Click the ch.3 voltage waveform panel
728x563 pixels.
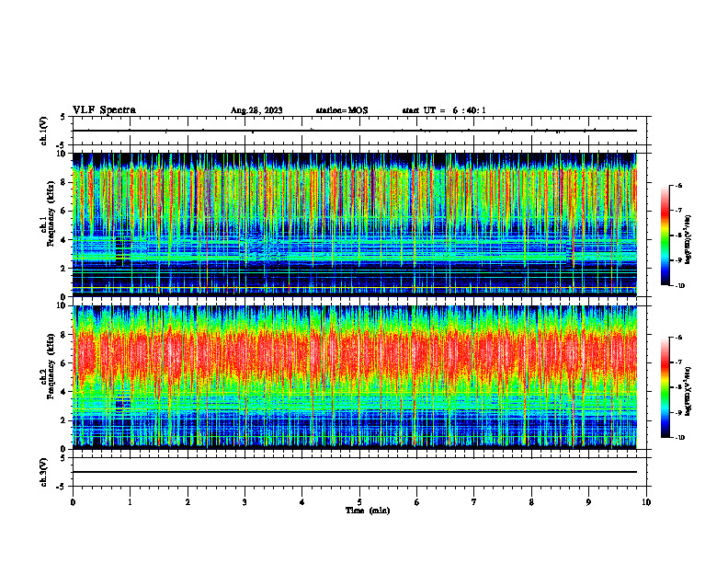click(359, 472)
